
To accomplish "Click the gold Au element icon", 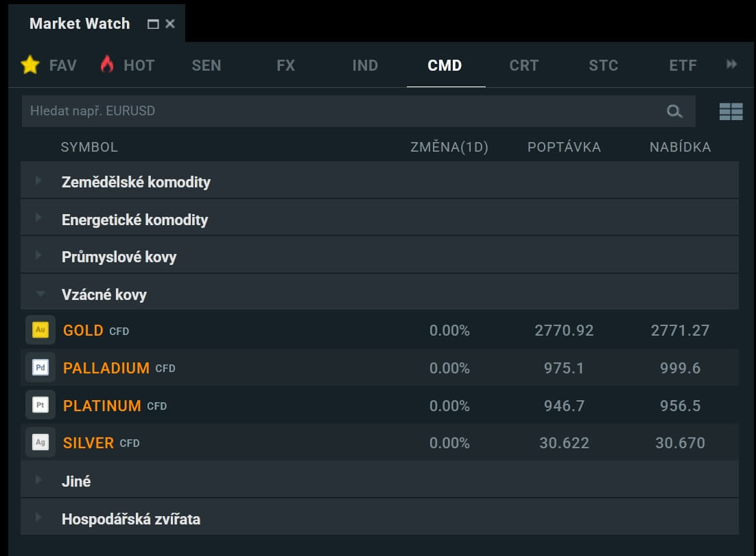I will pos(40,330).
